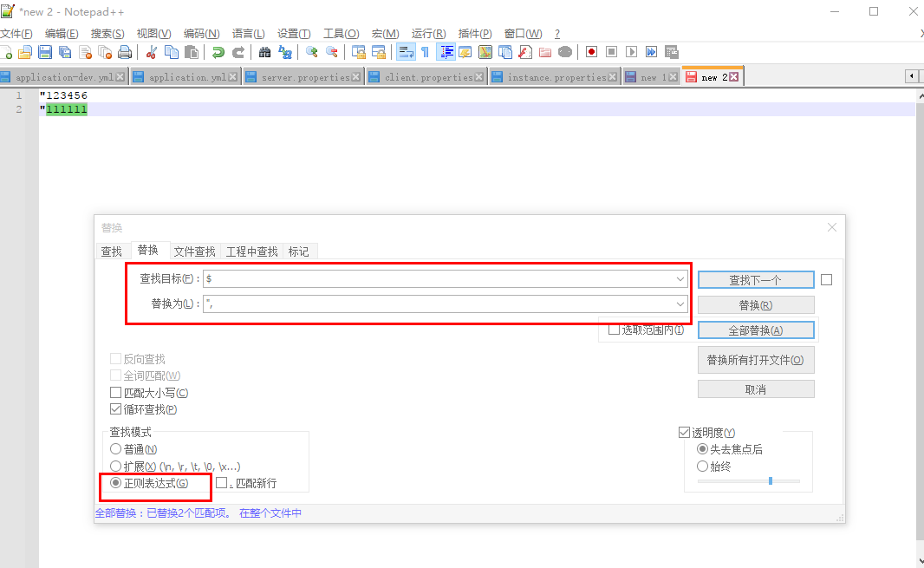Screen dimensions: 924x568
Task: Click the Open file toolbar icon
Action: pyautogui.click(x=25, y=53)
